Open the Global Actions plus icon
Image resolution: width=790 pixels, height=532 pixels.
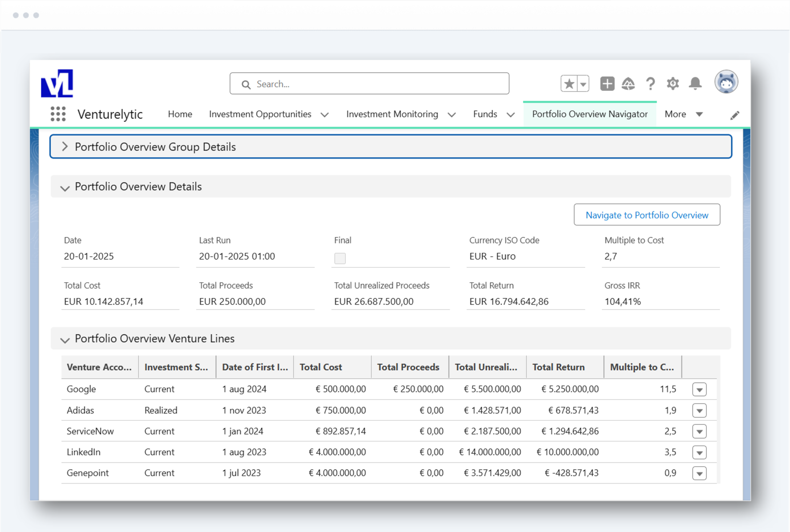pyautogui.click(x=607, y=84)
